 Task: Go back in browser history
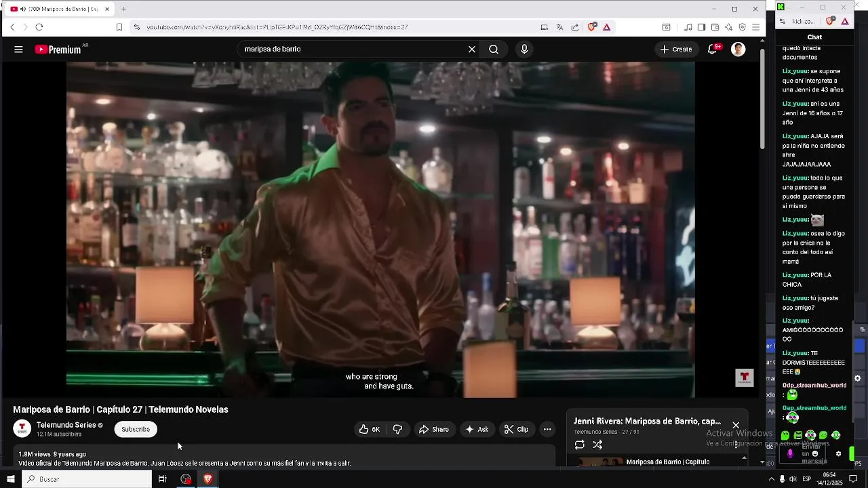pos(12,27)
